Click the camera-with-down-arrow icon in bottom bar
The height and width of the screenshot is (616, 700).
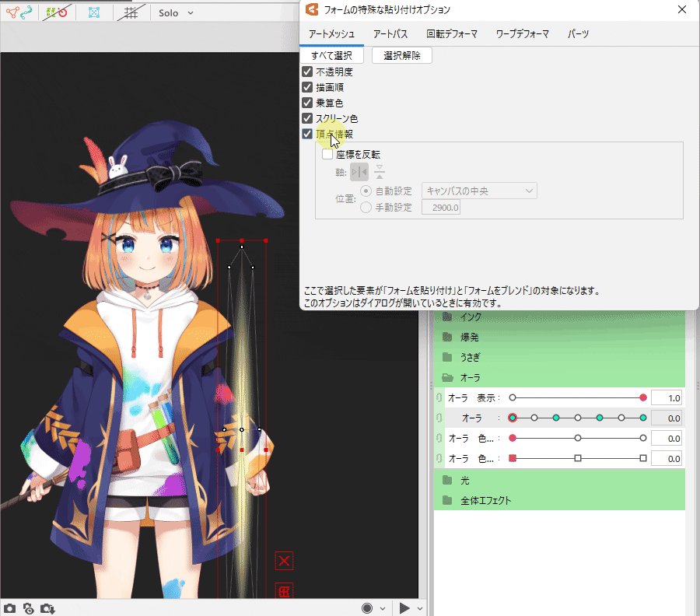click(x=47, y=608)
